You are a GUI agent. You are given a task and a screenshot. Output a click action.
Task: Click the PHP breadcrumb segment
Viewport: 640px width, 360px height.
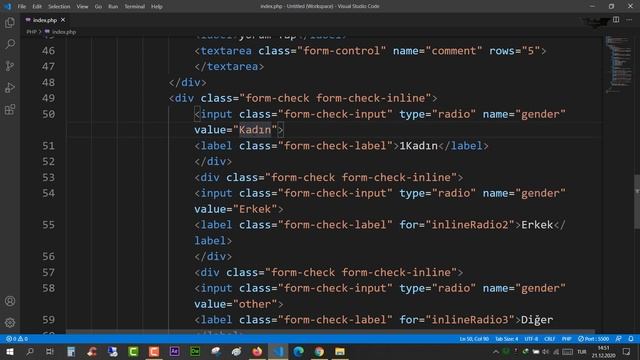31,31
